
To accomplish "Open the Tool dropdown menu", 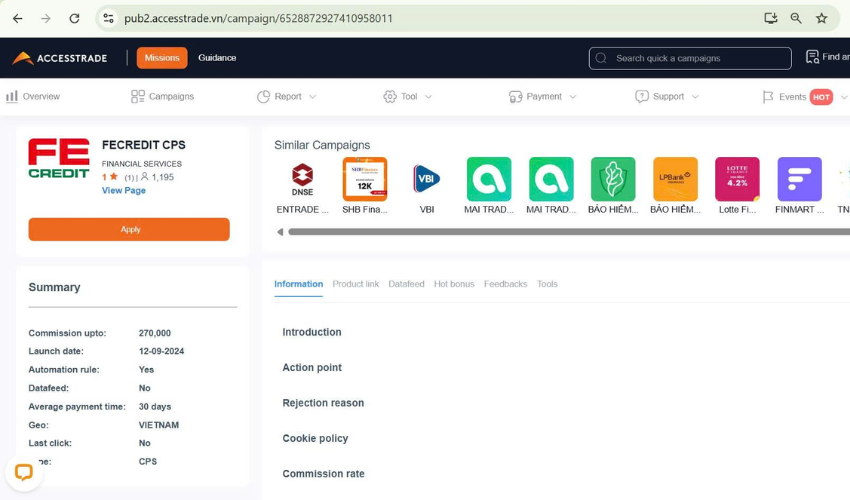I will [408, 97].
